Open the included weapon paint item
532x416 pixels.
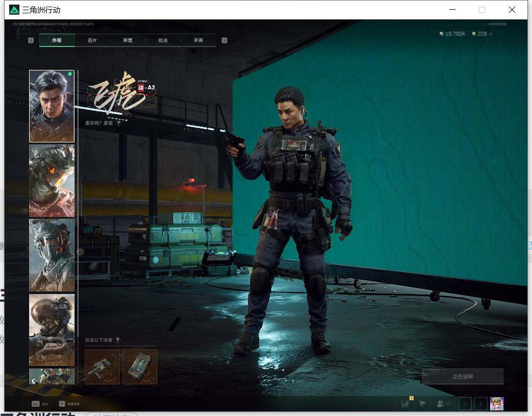102,367
